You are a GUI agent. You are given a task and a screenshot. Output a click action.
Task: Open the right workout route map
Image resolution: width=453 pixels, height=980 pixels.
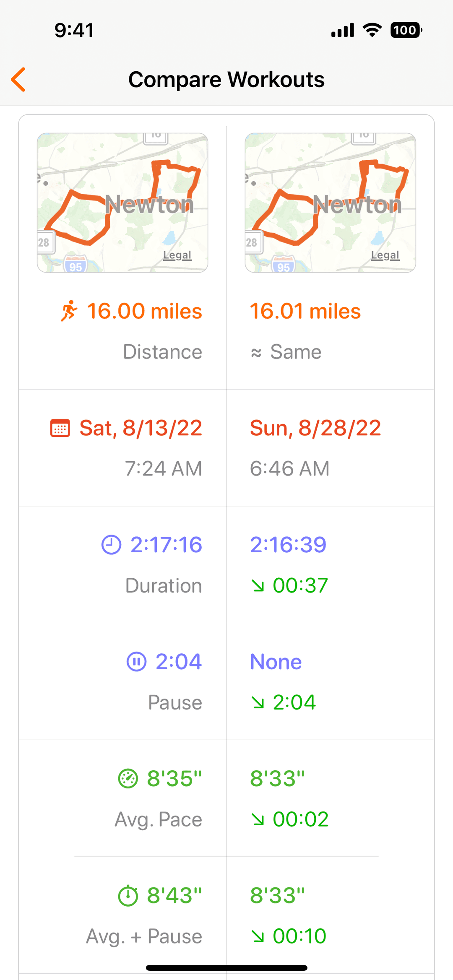coord(330,203)
